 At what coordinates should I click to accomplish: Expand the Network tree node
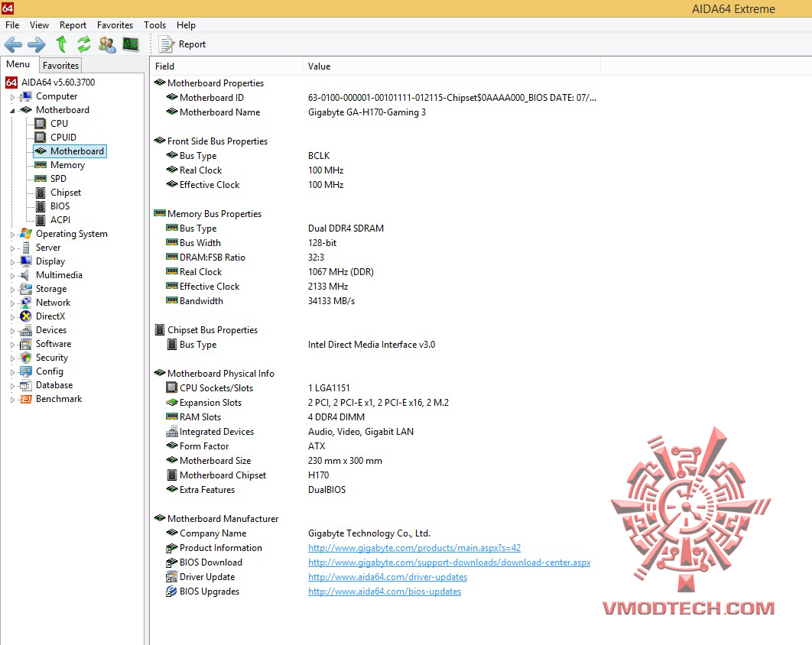tap(12, 303)
